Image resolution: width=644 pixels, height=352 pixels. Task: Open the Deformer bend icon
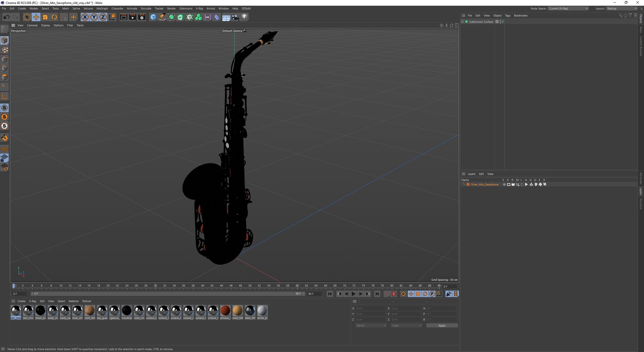[217, 17]
